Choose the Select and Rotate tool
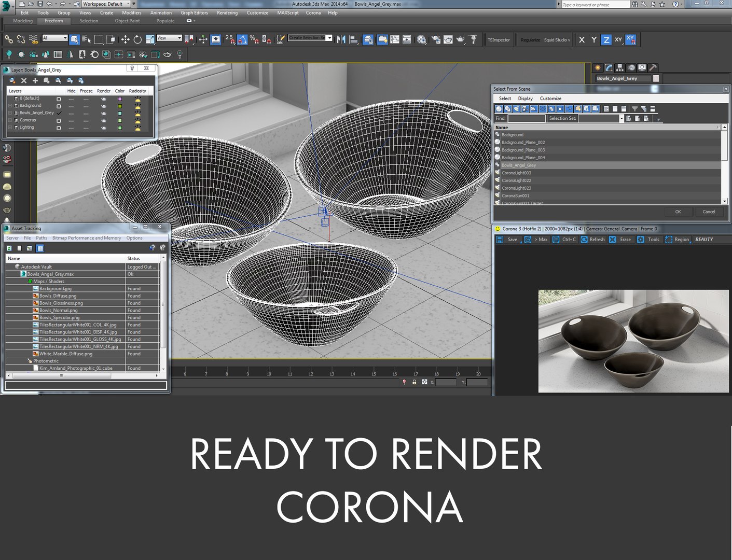This screenshot has width=732, height=560. click(137, 39)
